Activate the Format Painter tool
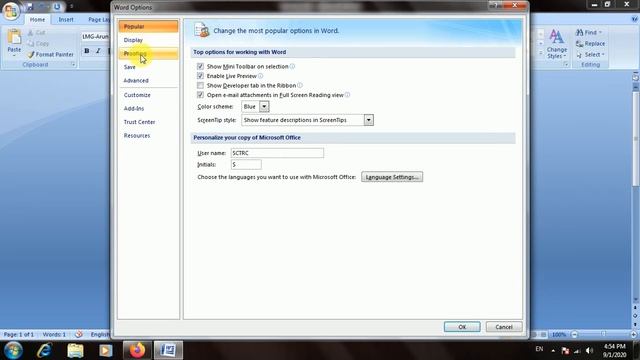Viewport: 640px width, 360px height. 51,54
